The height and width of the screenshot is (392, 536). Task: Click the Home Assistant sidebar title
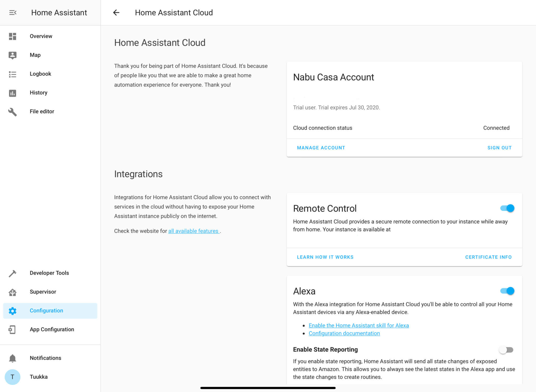59,13
